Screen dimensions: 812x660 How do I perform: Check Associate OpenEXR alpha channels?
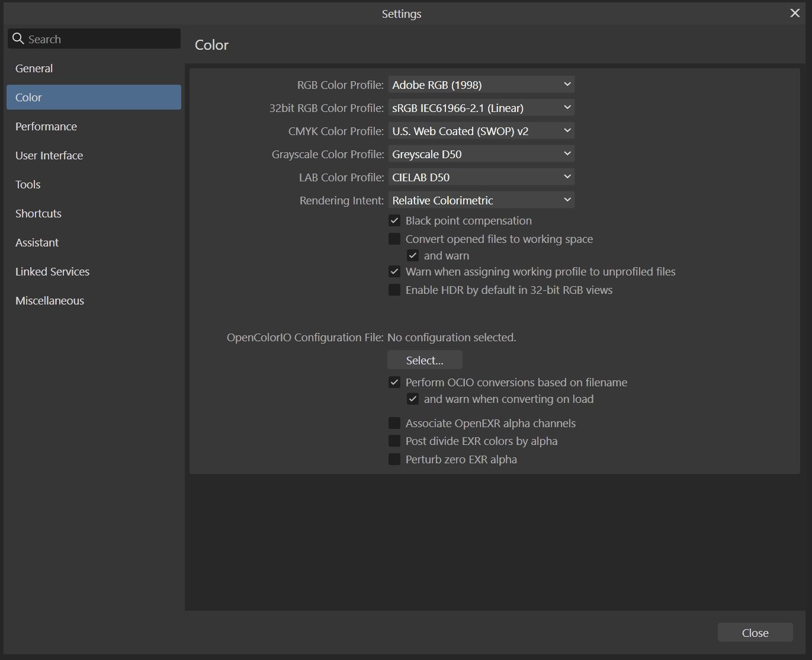394,424
